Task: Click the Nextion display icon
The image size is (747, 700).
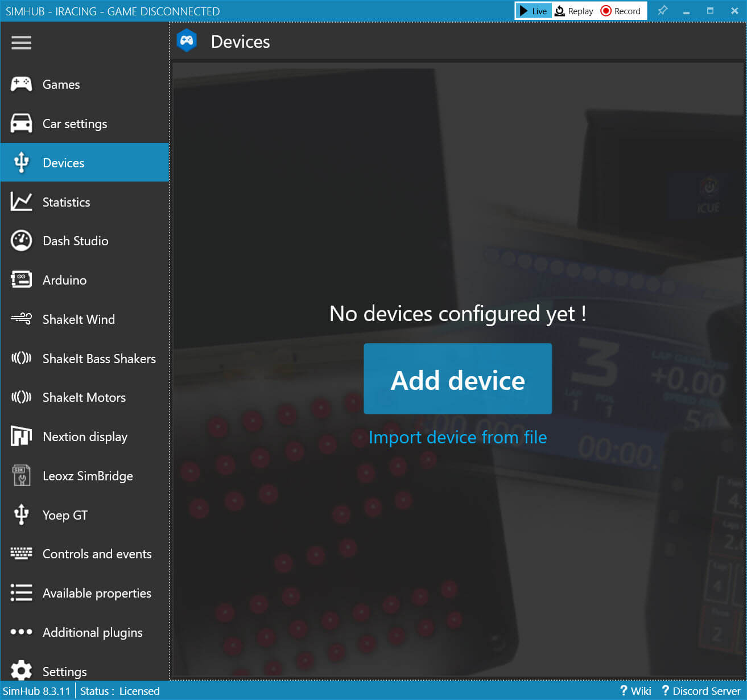Action: pos(22,437)
